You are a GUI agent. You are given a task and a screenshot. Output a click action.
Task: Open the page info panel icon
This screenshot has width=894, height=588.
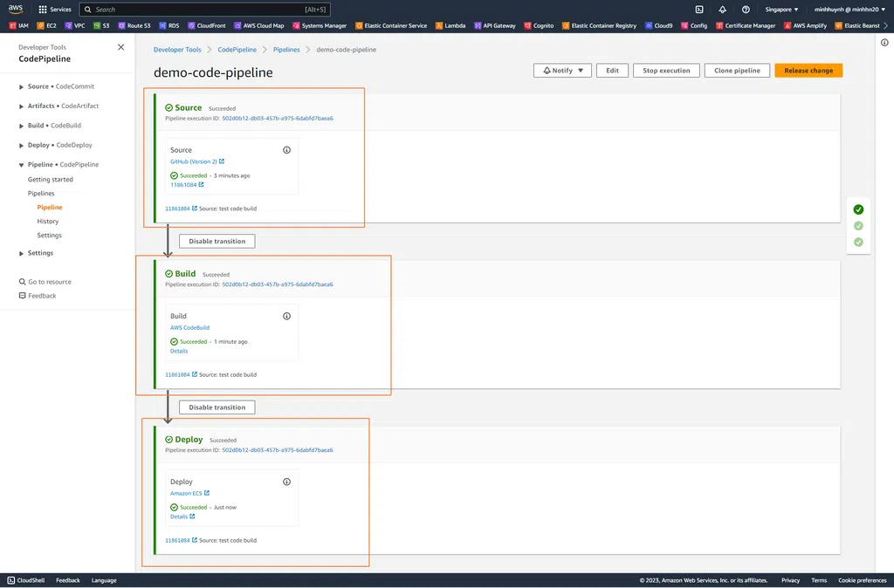tap(884, 43)
